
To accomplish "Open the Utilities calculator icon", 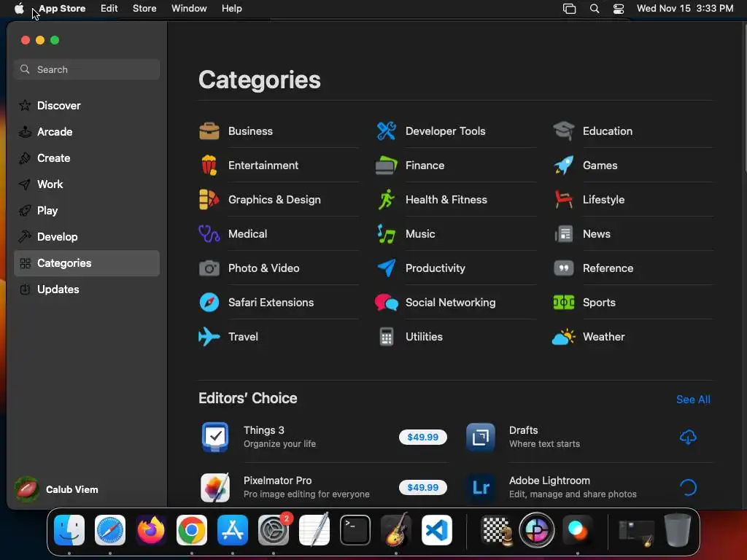I will (x=387, y=337).
